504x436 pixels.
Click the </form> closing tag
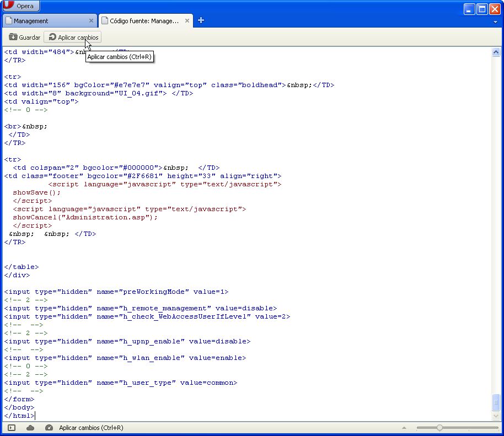[19, 399]
